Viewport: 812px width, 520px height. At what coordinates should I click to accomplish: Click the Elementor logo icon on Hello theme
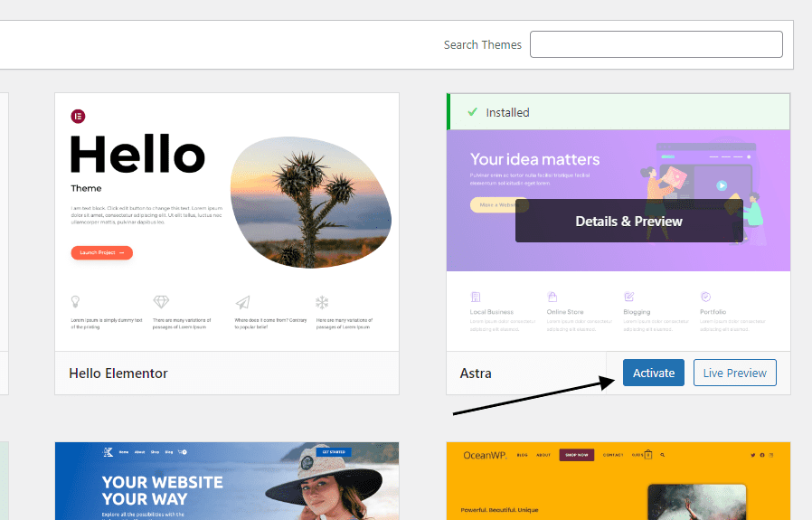pos(78,117)
